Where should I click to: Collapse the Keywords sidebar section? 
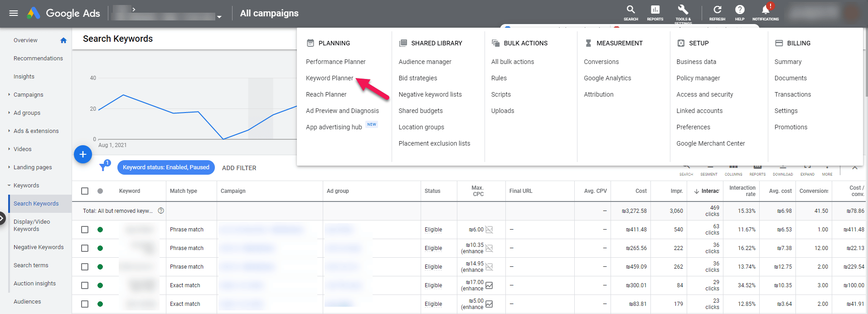(9, 185)
